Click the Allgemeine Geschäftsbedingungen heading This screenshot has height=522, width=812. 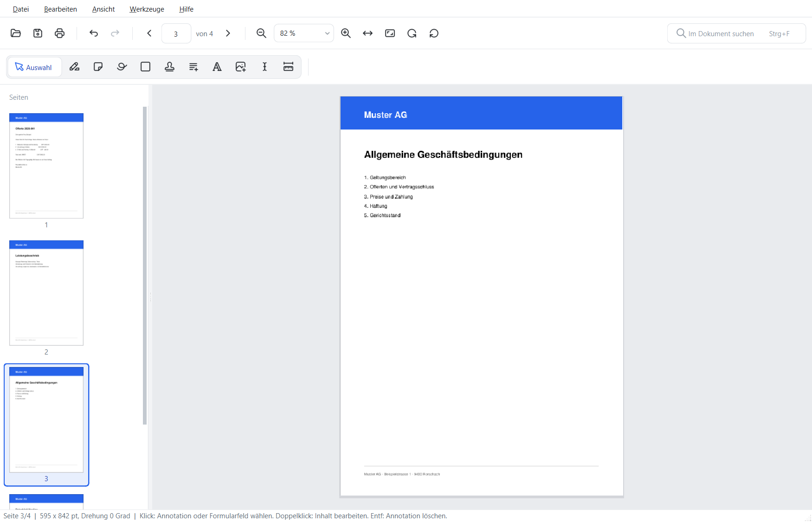[443, 155]
